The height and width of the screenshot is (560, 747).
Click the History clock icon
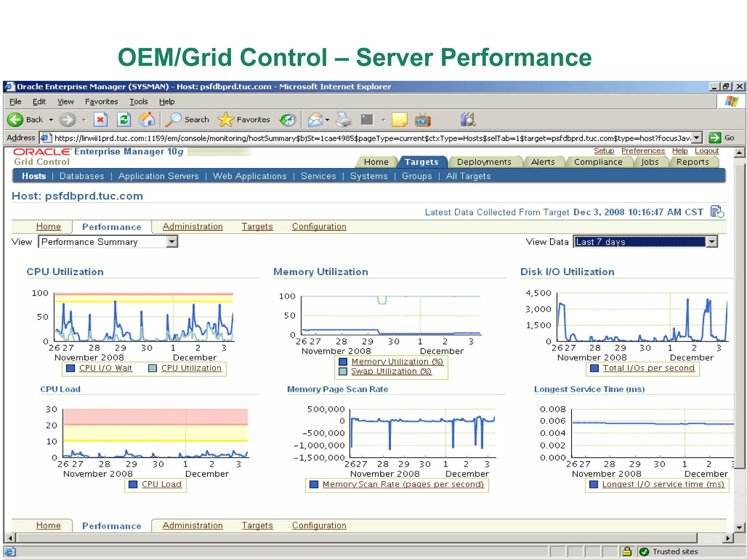tap(288, 120)
